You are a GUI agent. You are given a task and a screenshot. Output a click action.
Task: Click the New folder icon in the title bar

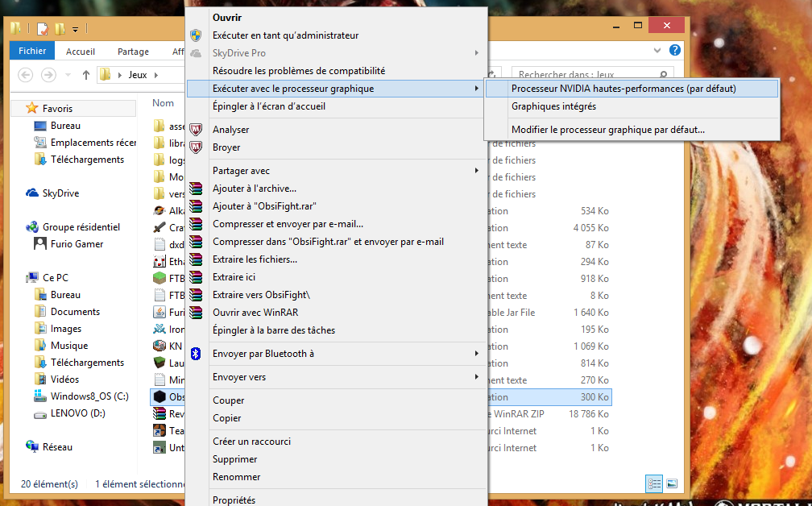point(60,28)
